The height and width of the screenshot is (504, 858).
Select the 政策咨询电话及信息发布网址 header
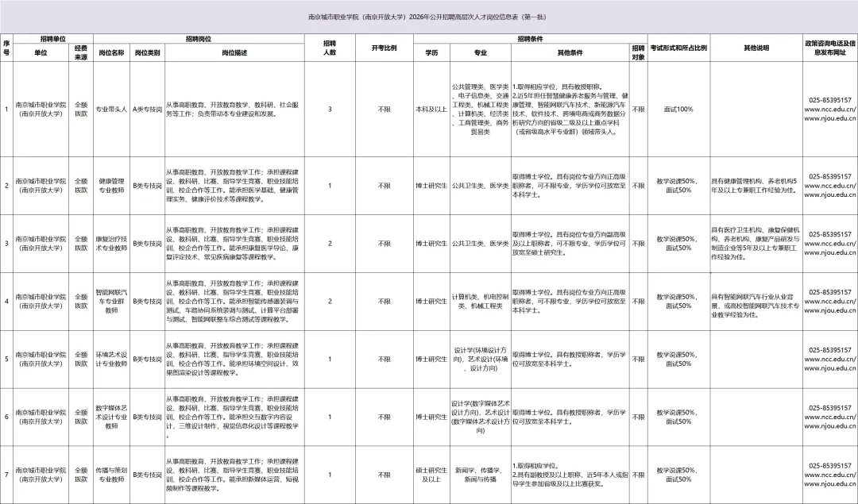pyautogui.click(x=830, y=48)
